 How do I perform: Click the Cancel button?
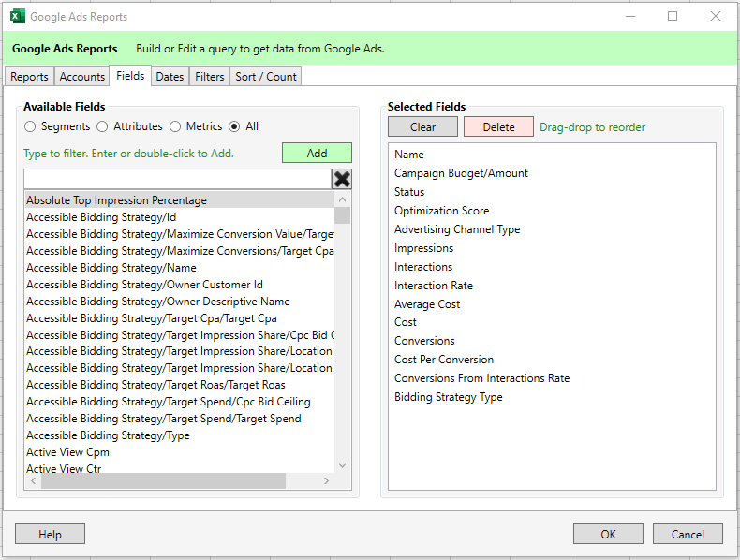point(688,534)
